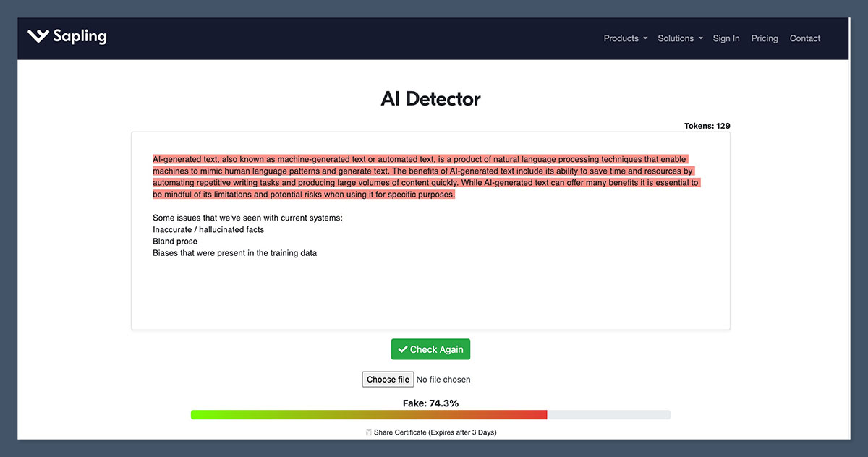
Task: Open the Products dropdown menu
Action: (x=621, y=38)
